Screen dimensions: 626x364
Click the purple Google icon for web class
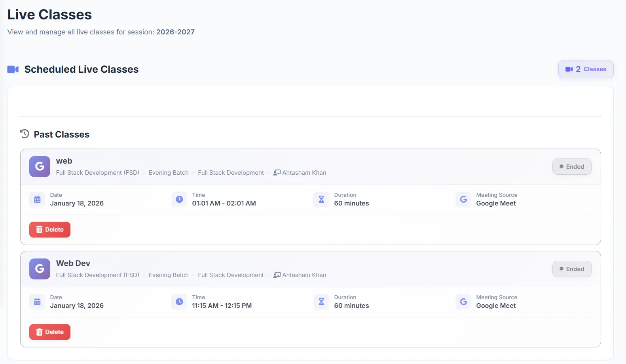40,166
